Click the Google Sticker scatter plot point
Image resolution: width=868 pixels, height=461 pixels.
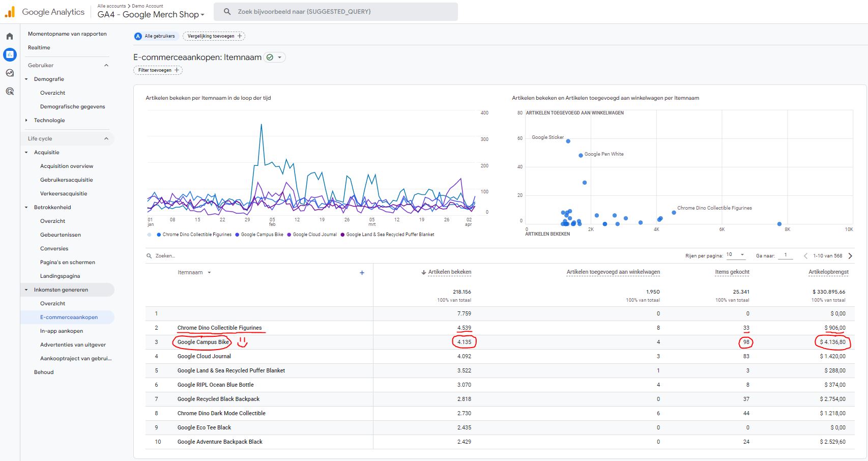pos(568,141)
